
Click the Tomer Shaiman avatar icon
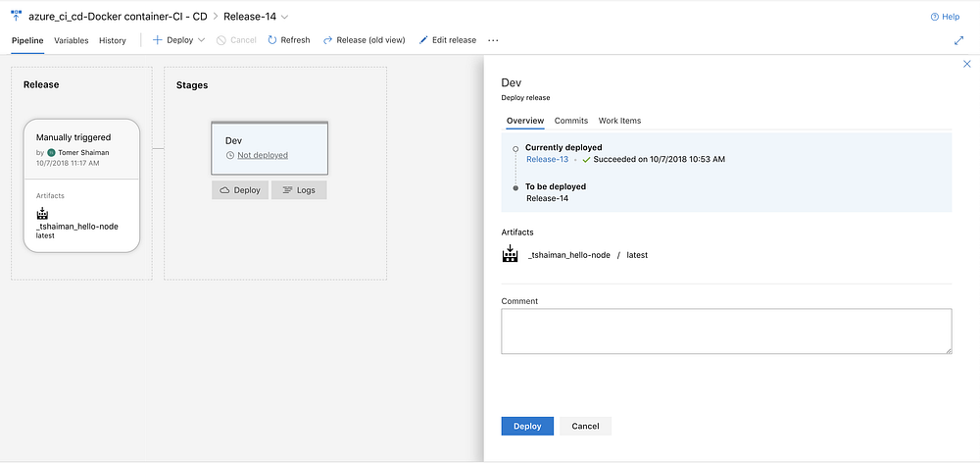click(51, 153)
